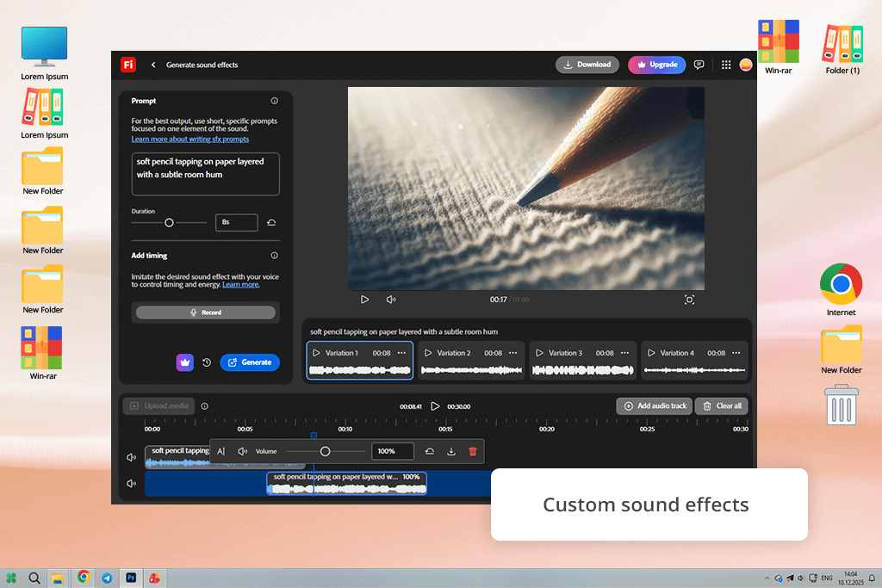This screenshot has height=588, width=882.
Task: Open the Windows Start button
Action: (11, 578)
